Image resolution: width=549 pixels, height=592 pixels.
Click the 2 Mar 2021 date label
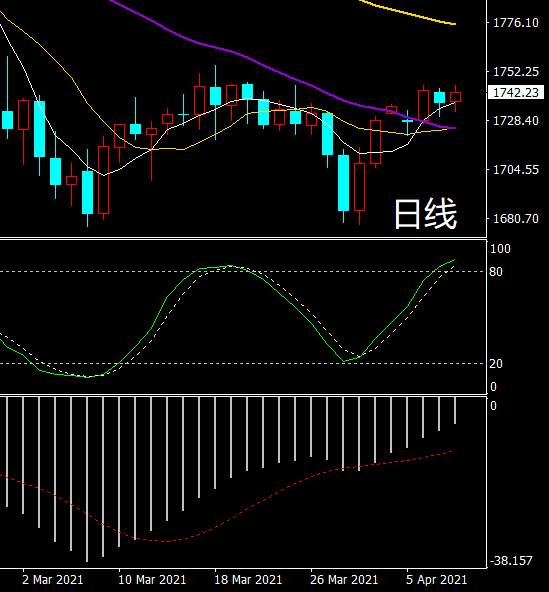[52, 579]
